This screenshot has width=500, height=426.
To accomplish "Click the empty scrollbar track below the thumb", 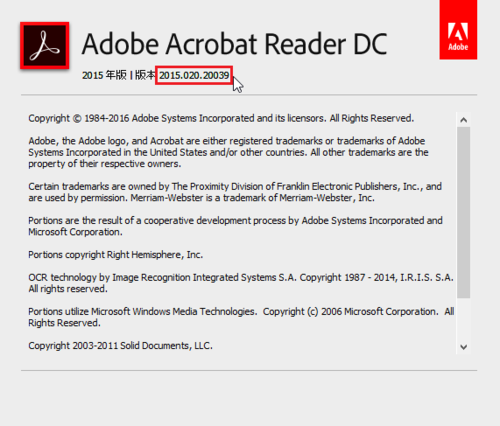I will [463, 319].
